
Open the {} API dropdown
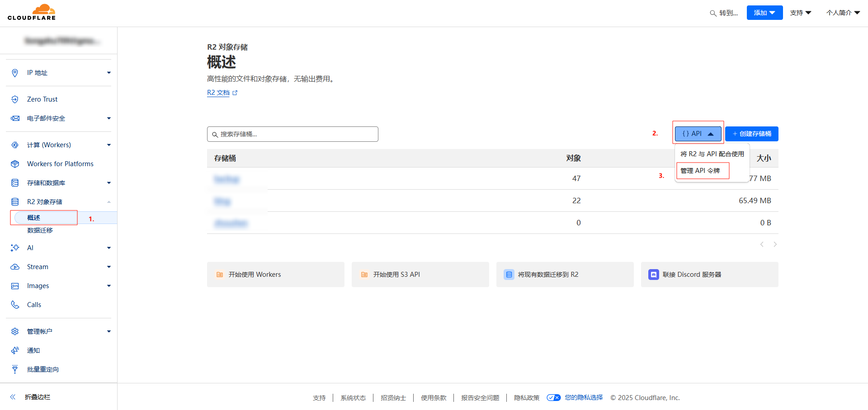tap(697, 133)
